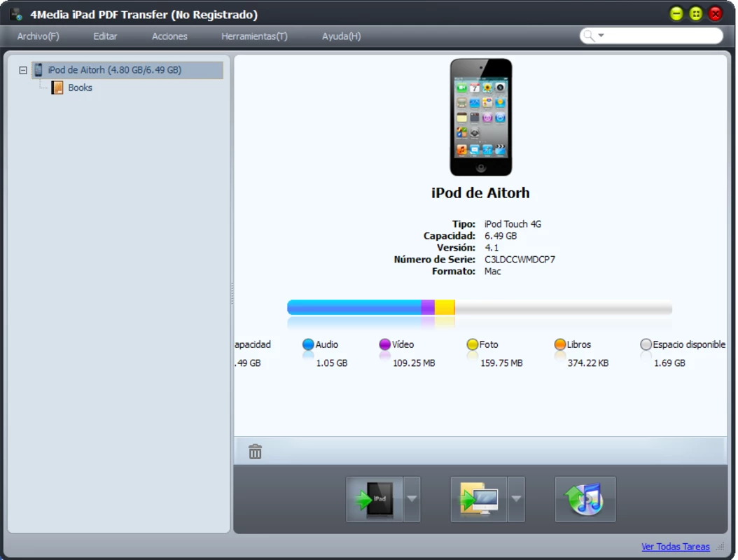This screenshot has width=738, height=560.
Task: Click the 1.69 GB free space value
Action: click(669, 363)
